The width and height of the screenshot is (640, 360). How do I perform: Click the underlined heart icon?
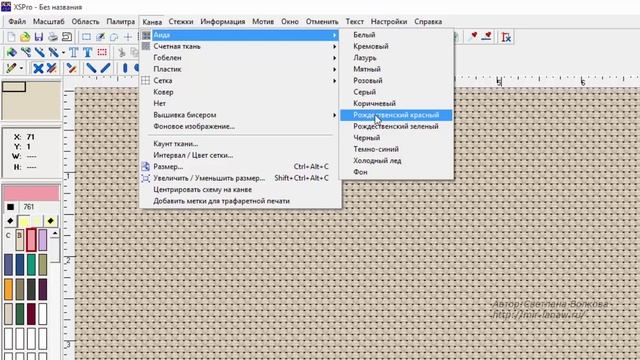click(486, 37)
